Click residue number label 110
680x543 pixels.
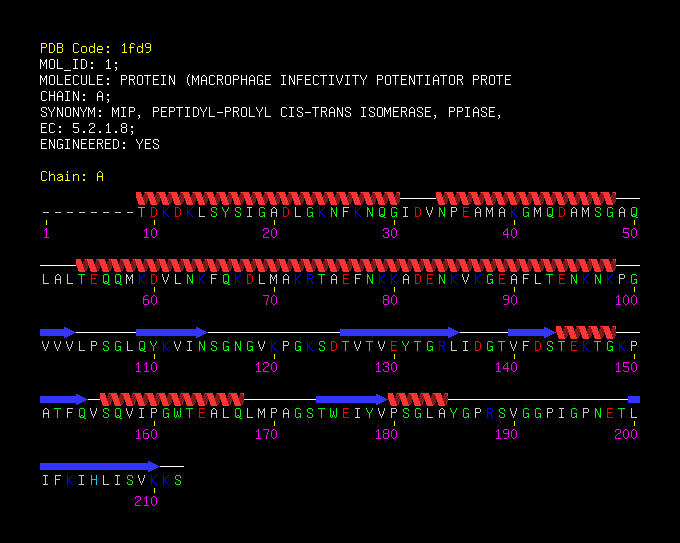coord(147,367)
